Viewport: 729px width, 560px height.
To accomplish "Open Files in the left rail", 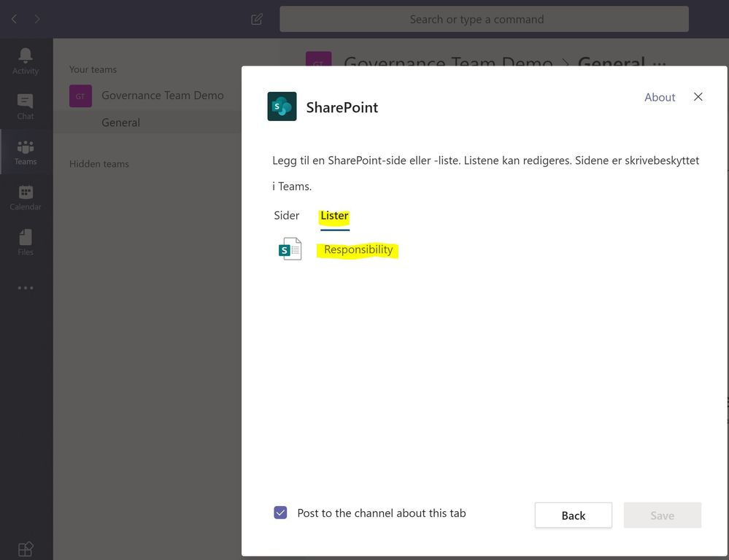I will pos(26,242).
